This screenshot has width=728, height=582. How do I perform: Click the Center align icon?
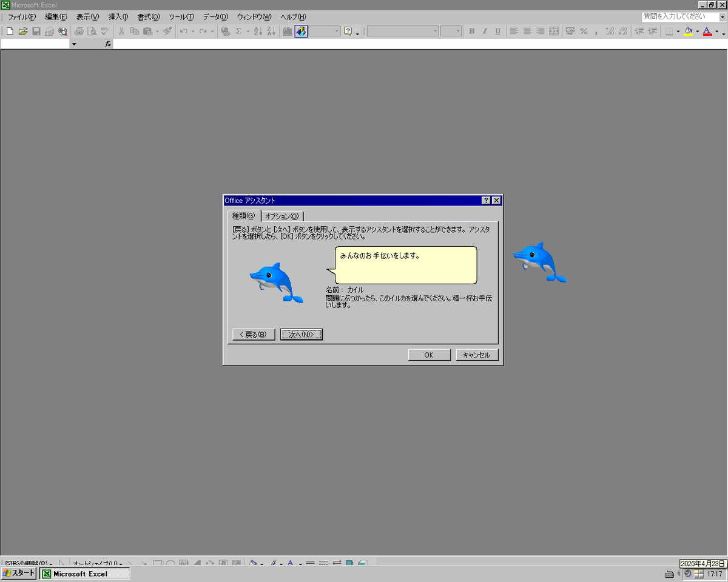[x=527, y=31]
